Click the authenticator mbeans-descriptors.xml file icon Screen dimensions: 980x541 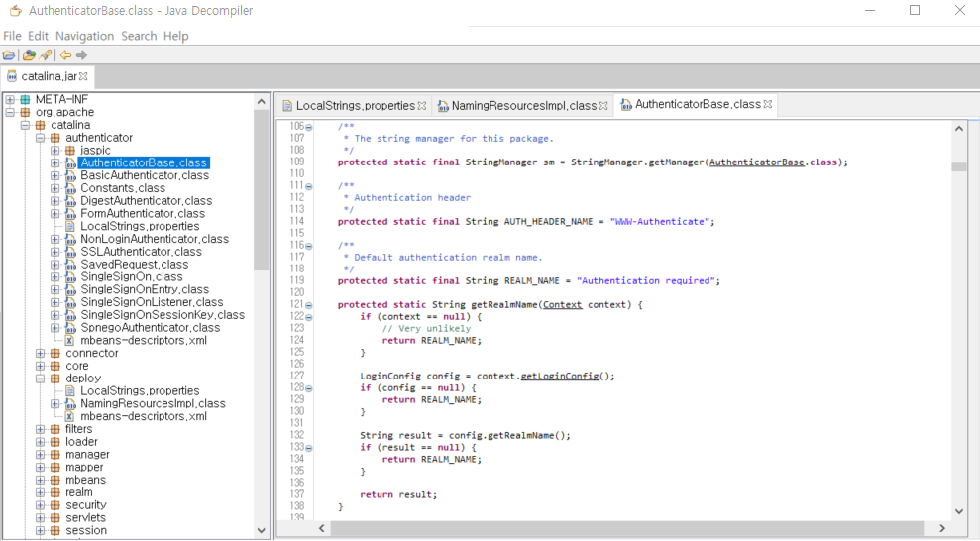coord(70,341)
